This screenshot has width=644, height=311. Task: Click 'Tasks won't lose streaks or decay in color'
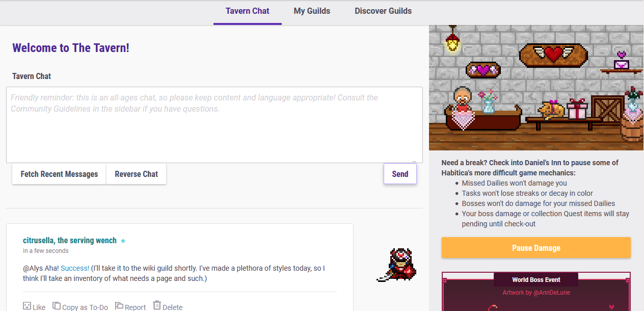(527, 193)
